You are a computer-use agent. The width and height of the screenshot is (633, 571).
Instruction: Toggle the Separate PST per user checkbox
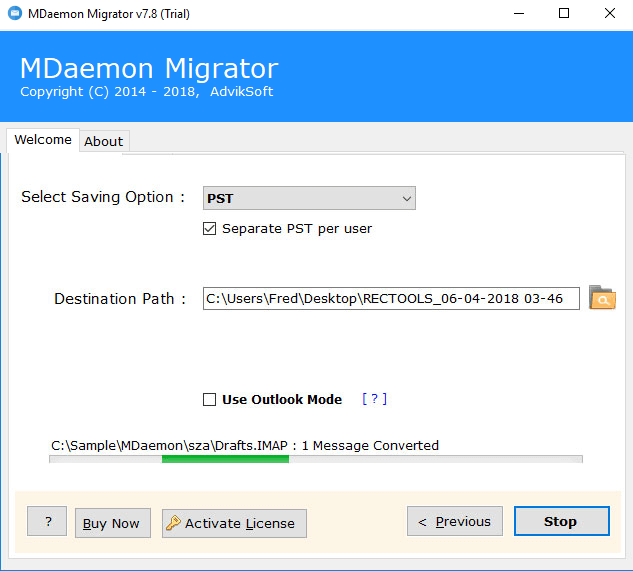point(210,229)
